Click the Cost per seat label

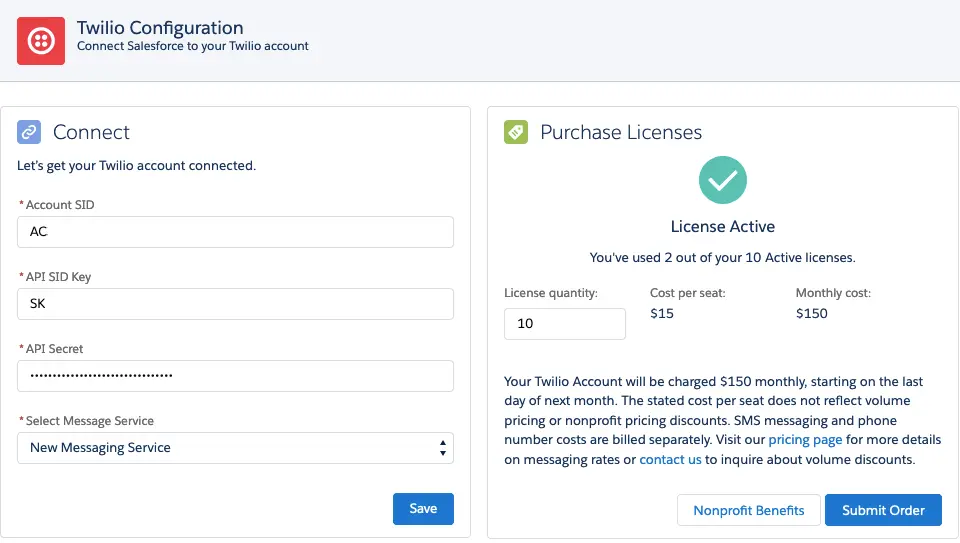point(688,293)
